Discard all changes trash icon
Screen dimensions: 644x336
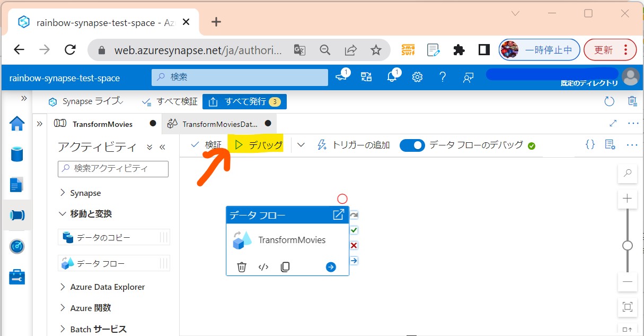pyautogui.click(x=632, y=101)
